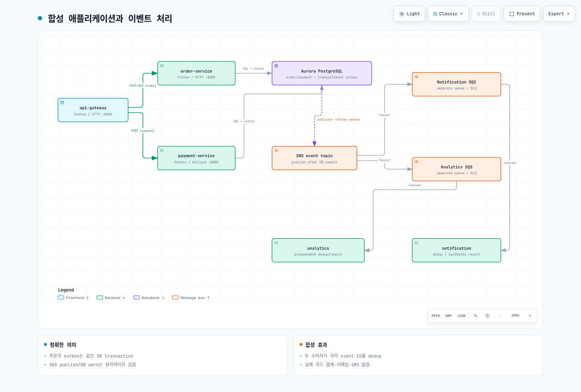Toggle the Database legend filter

click(150, 298)
